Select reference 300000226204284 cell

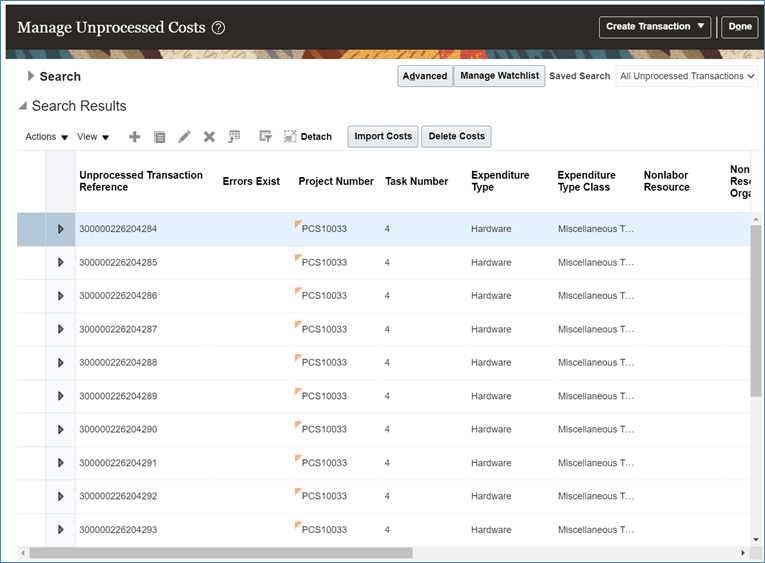click(x=118, y=229)
